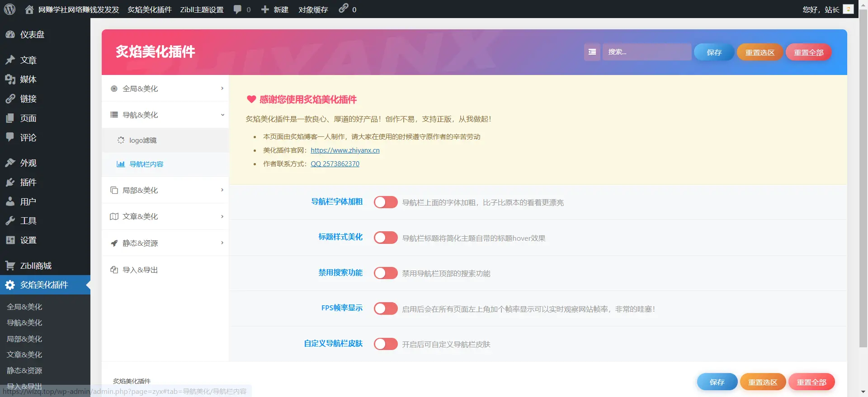This screenshot has width=868, height=397.
Task: Click the top 保存 button
Action: pos(714,52)
